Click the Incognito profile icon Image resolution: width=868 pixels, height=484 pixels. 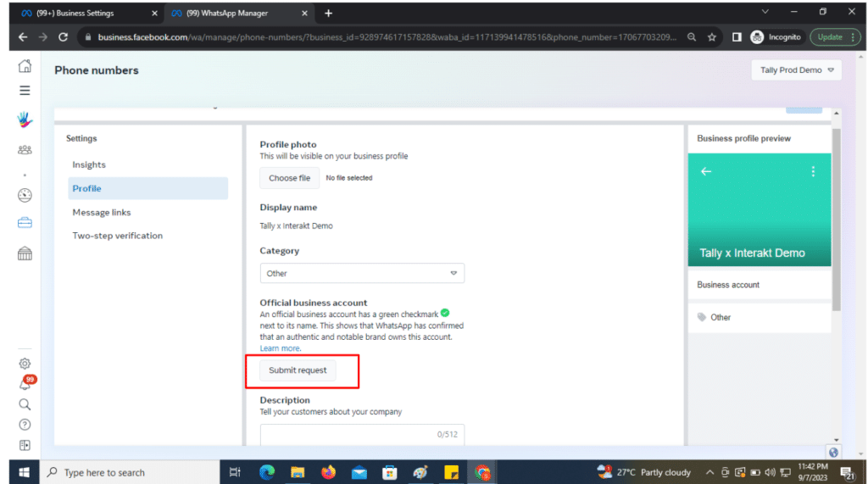757,37
